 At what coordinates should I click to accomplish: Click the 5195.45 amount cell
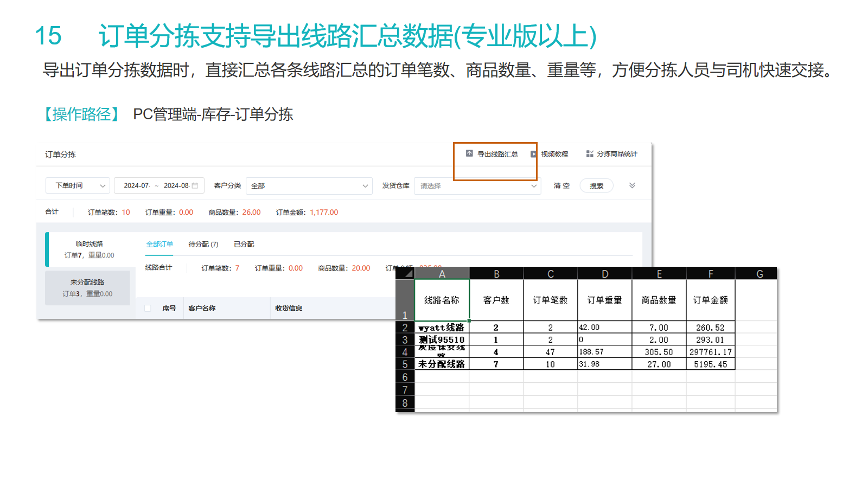(711, 364)
